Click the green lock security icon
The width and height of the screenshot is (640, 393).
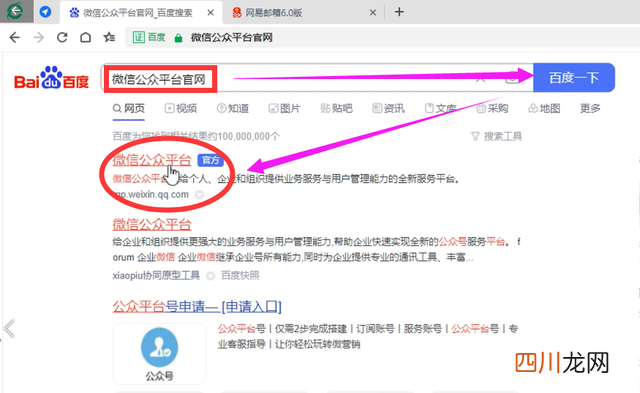[178, 38]
